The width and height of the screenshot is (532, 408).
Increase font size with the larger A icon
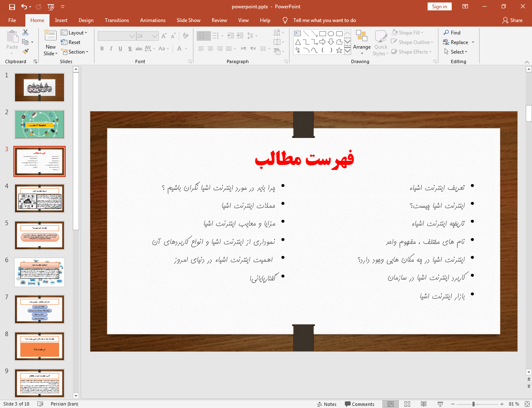[x=164, y=36]
